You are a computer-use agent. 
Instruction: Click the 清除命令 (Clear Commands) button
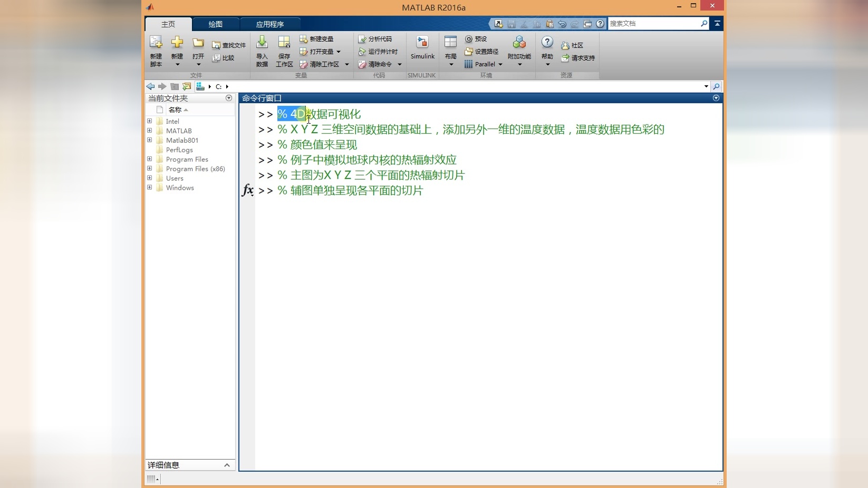point(375,64)
